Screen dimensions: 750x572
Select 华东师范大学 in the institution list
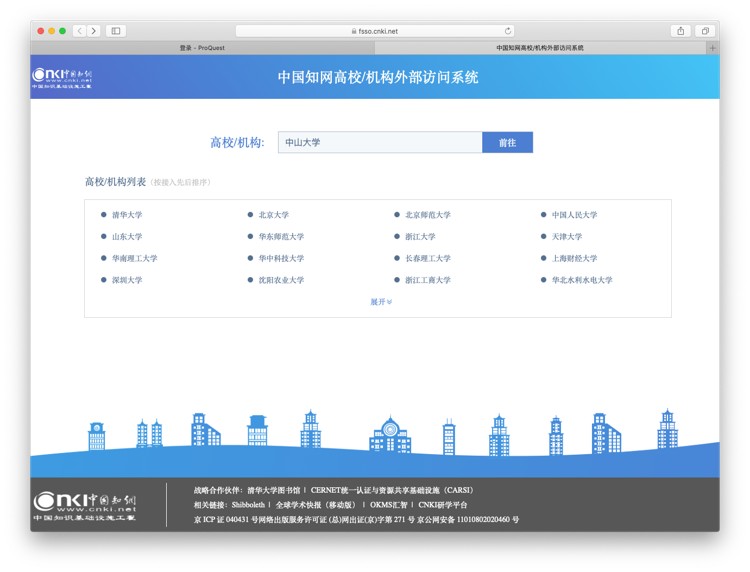[x=281, y=236]
